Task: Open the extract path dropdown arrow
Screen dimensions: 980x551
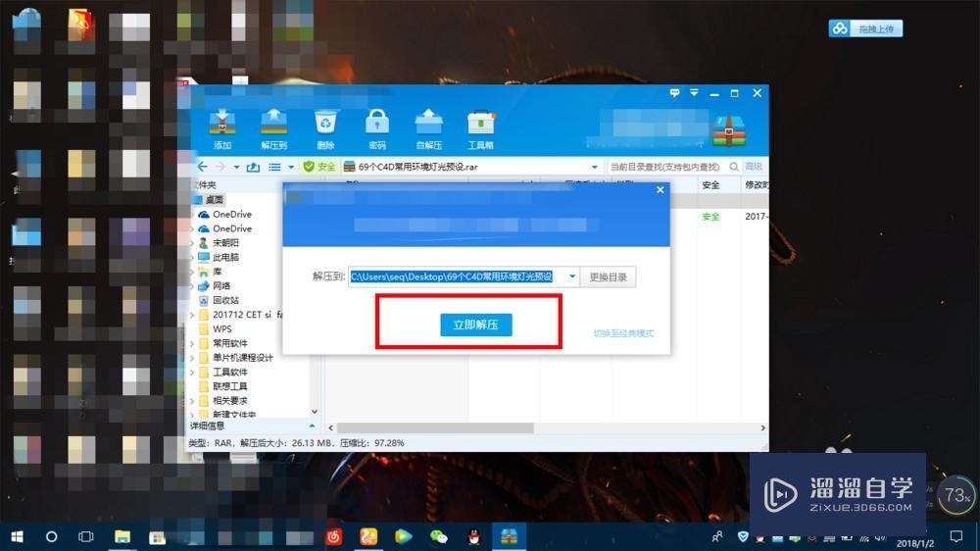Action: click(x=572, y=276)
